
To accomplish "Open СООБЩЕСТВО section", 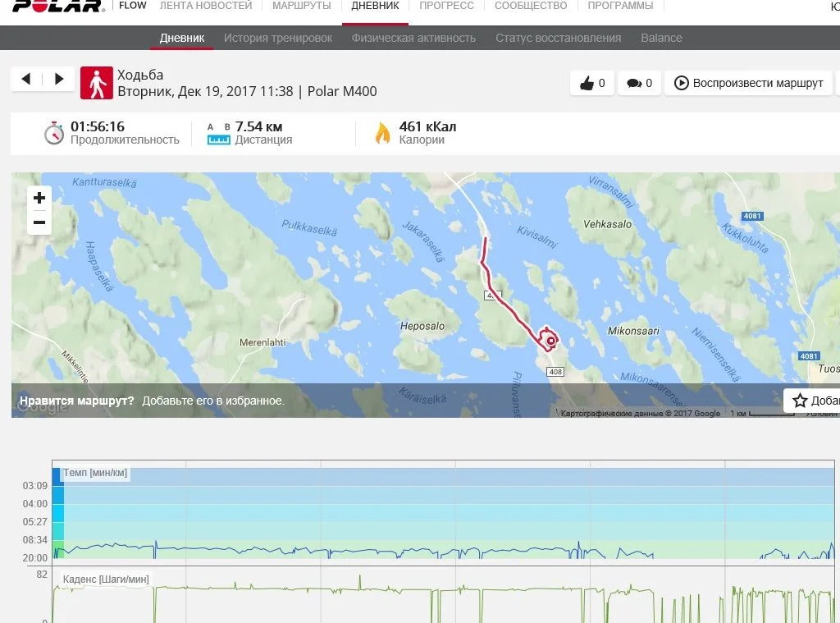I will click(531, 6).
